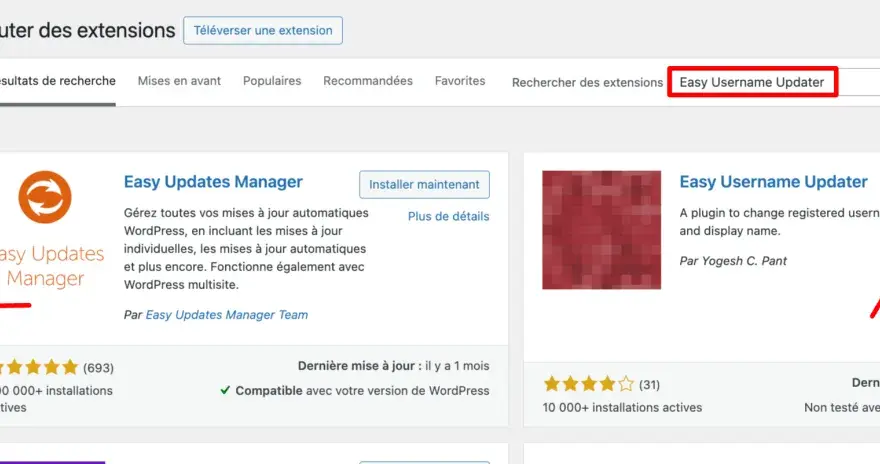
Task: Focus the extension search input field
Action: point(774,82)
